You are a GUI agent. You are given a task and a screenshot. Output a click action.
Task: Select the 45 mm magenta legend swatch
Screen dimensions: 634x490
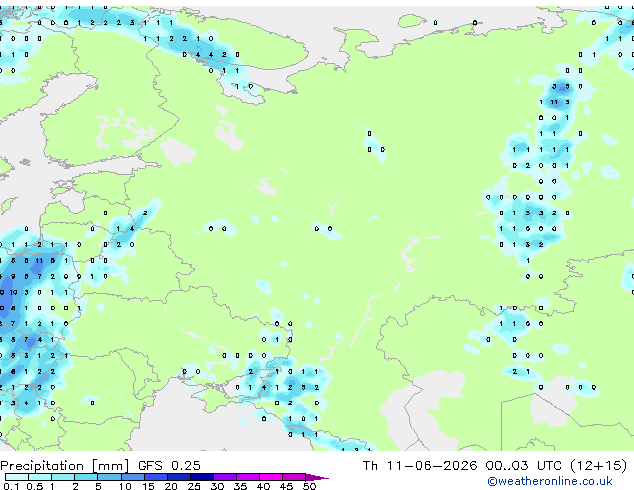point(294,477)
